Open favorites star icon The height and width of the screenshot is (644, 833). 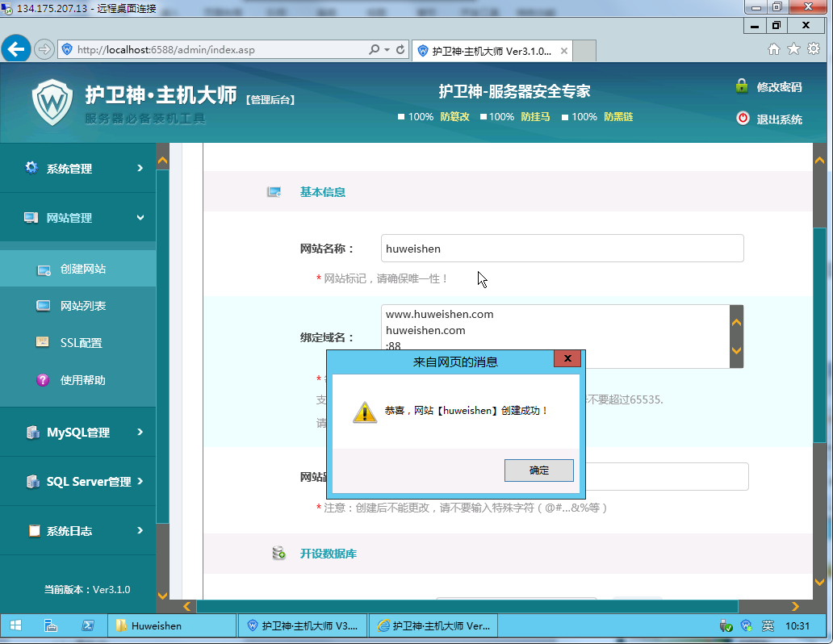click(793, 49)
